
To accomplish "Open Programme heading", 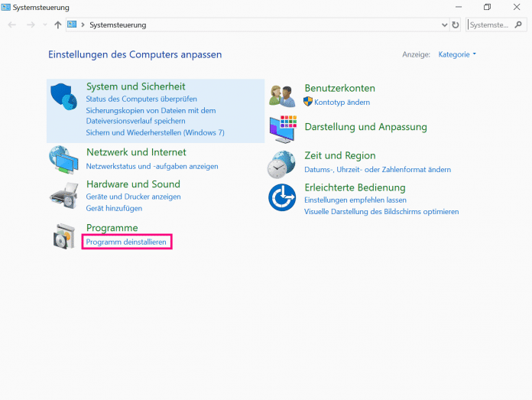I will tap(112, 228).
